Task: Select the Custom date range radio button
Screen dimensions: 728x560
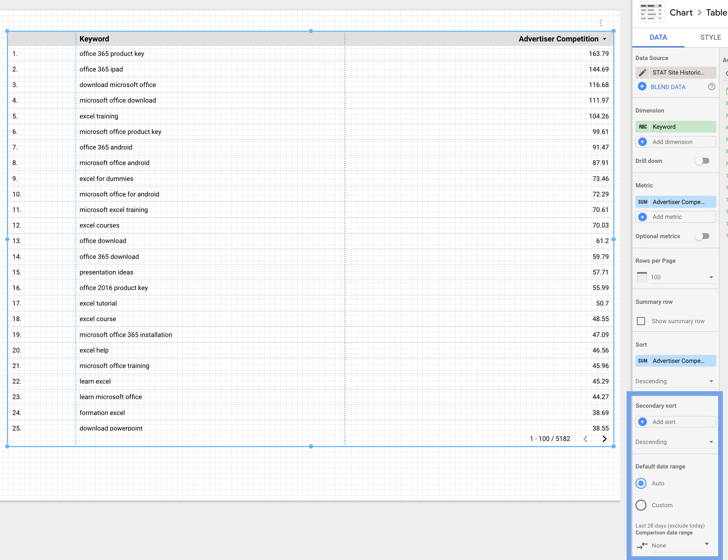Action: pyautogui.click(x=641, y=505)
